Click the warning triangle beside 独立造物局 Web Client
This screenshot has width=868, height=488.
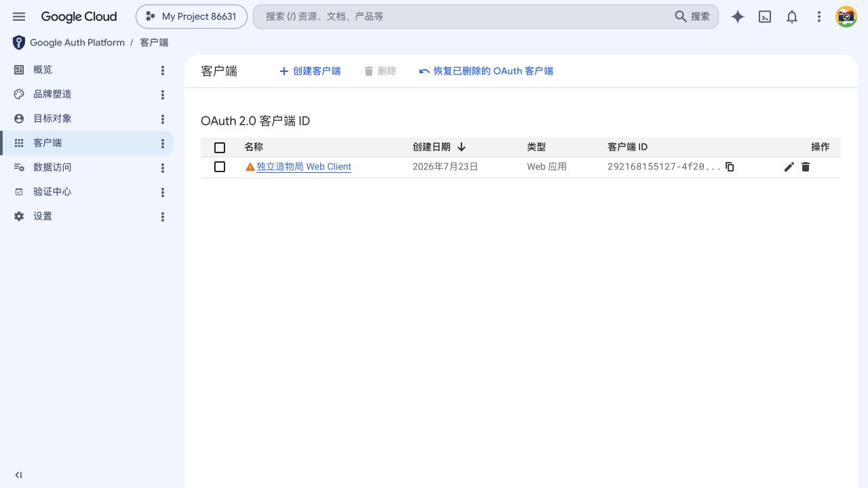(250, 167)
